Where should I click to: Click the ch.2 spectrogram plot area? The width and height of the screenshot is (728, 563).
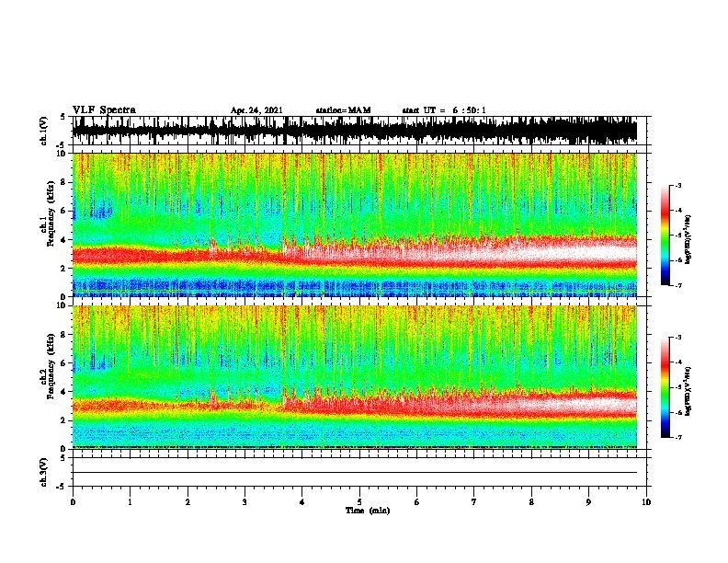[355, 377]
